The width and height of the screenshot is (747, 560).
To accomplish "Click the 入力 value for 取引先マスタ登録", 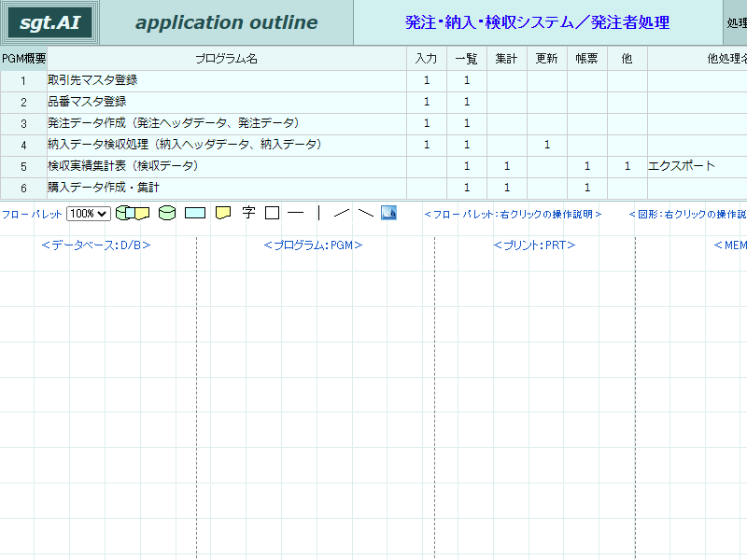I will click(427, 80).
